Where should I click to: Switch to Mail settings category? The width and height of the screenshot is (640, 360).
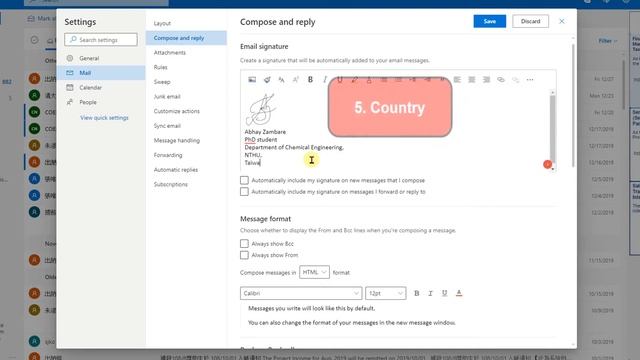tap(101, 73)
